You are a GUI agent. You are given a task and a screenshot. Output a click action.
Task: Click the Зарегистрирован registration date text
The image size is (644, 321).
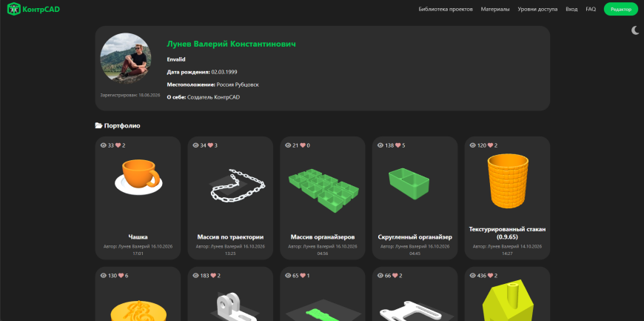tap(130, 95)
